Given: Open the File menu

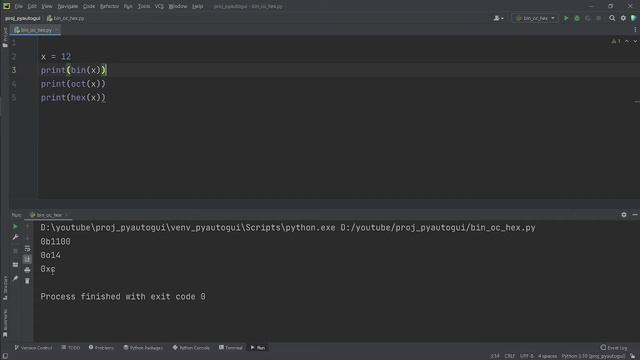Looking at the screenshot, I should click(x=19, y=6).
